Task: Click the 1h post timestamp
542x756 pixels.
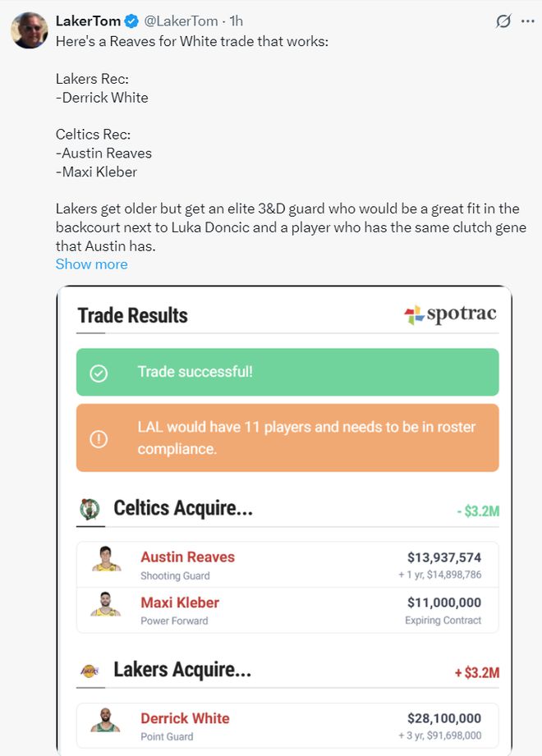Action: 236,21
